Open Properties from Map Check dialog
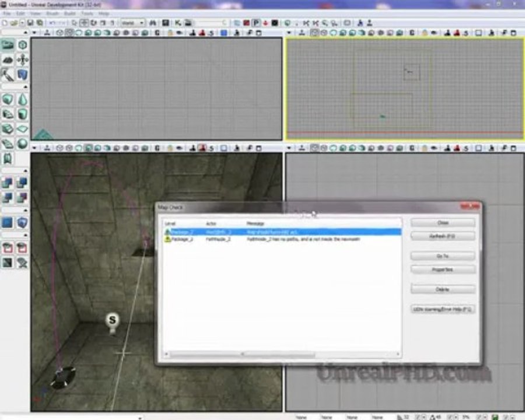The width and height of the screenshot is (525, 420). (x=443, y=269)
